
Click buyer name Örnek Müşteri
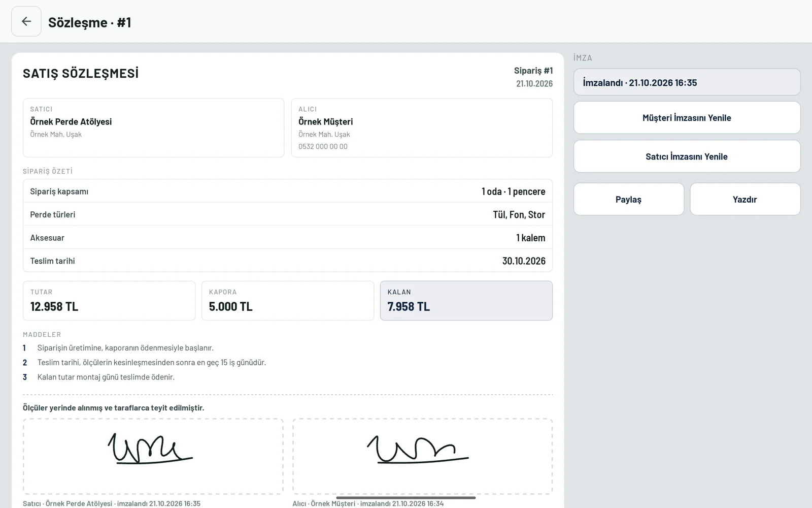[x=325, y=121]
